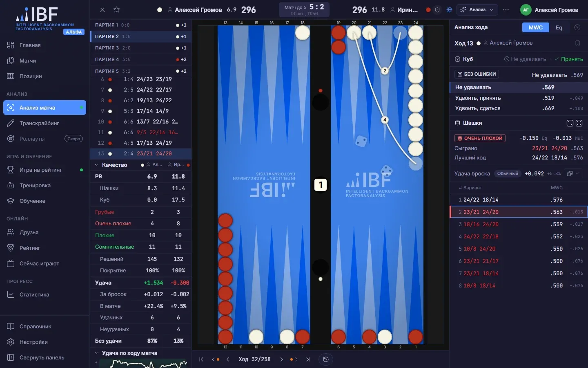This screenshot has width=588, height=368.
Task: Close the match analysis view
Action: pyautogui.click(x=102, y=10)
